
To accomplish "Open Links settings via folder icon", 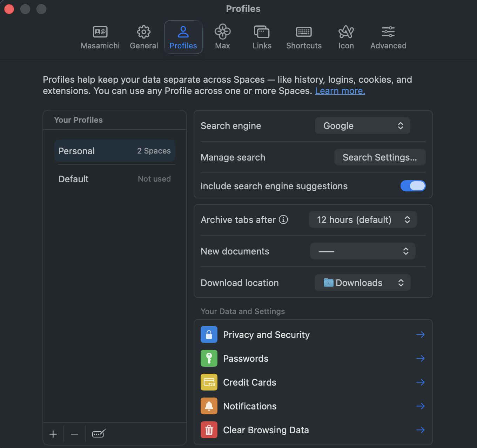I will 262,32.
